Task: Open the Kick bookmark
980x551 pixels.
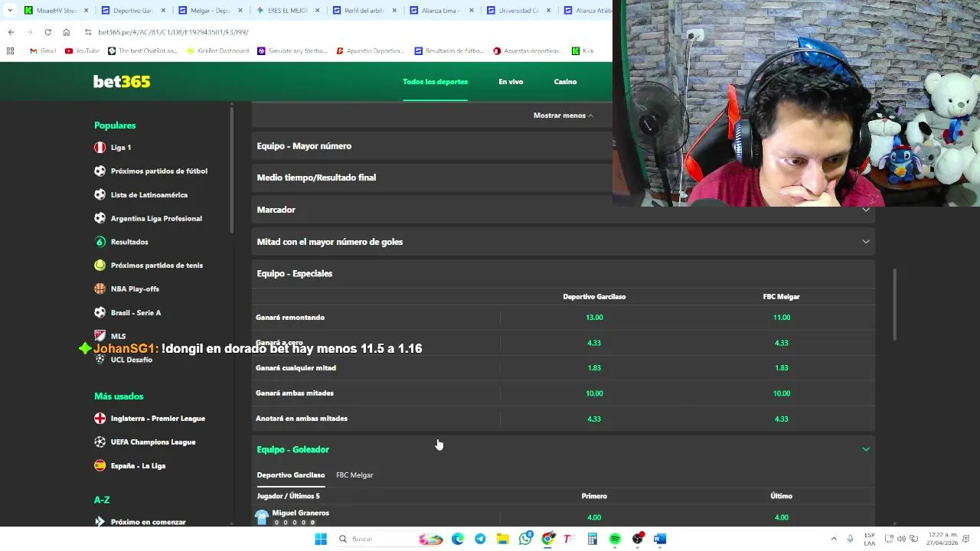Action: tap(583, 51)
